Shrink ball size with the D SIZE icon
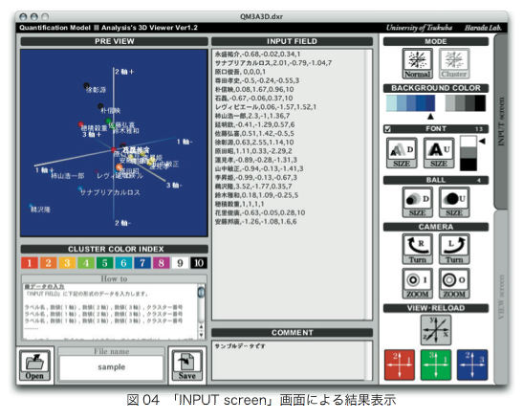Image resolution: width=523 pixels, height=420 pixels. point(417,202)
